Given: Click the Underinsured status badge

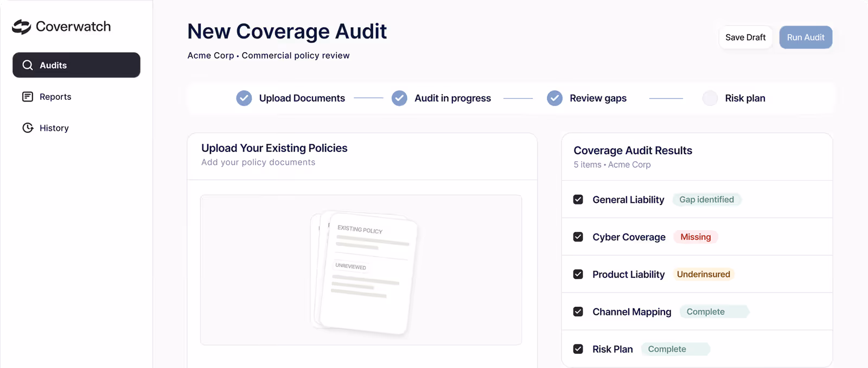Looking at the screenshot, I should tap(703, 275).
